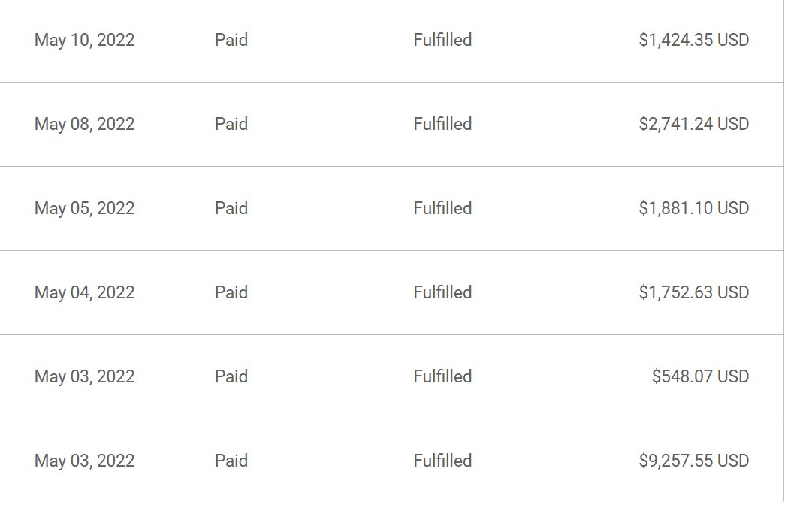Click Fulfilled label in May 05 row
The image size is (812, 529).
tap(442, 208)
